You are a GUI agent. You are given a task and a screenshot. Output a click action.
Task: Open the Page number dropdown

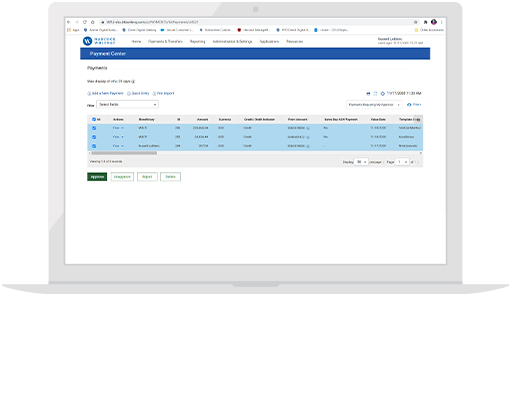point(402,162)
